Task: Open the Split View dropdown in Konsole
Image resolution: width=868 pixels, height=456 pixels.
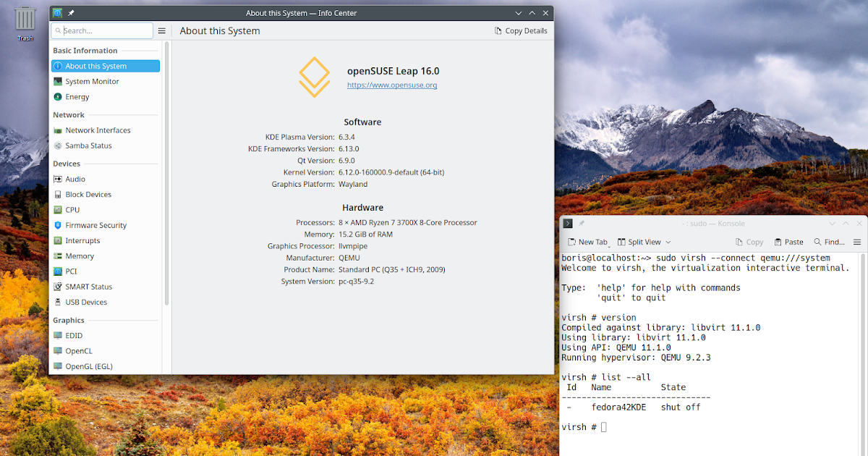Action: [668, 242]
